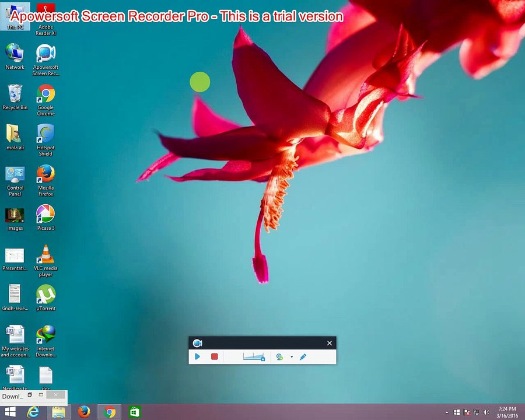Click the Windows logo tray icon
Screen dimensions: 525x420
pos(457,412)
